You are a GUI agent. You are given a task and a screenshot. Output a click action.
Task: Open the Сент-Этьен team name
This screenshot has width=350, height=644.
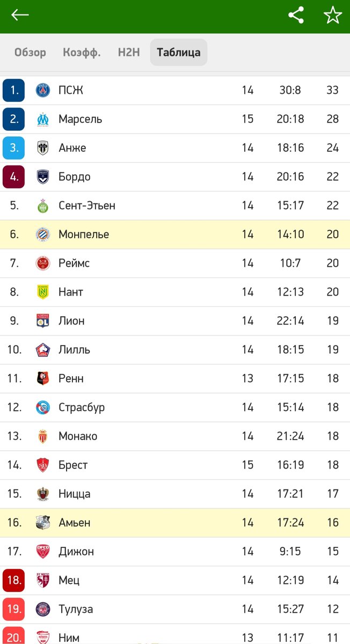click(87, 206)
